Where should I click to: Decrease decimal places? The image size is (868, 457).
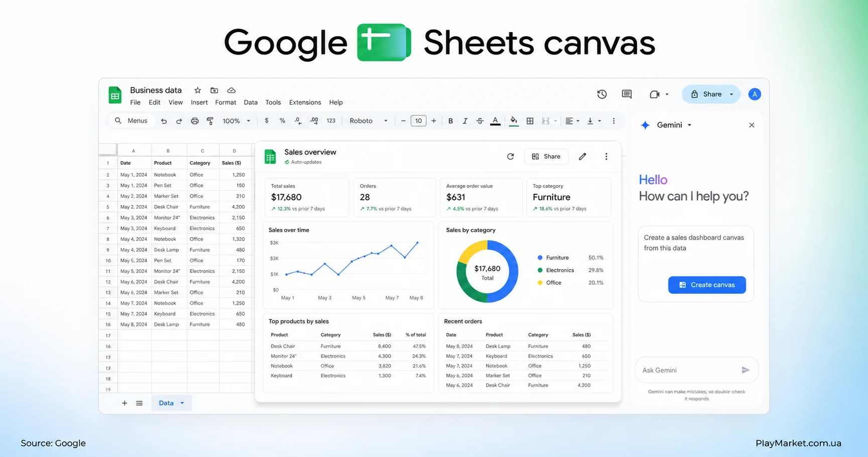point(298,121)
